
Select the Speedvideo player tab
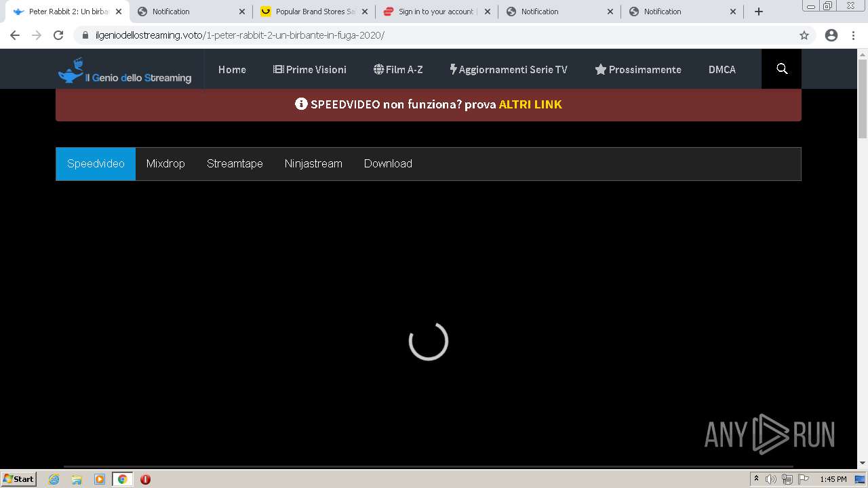tap(96, 163)
